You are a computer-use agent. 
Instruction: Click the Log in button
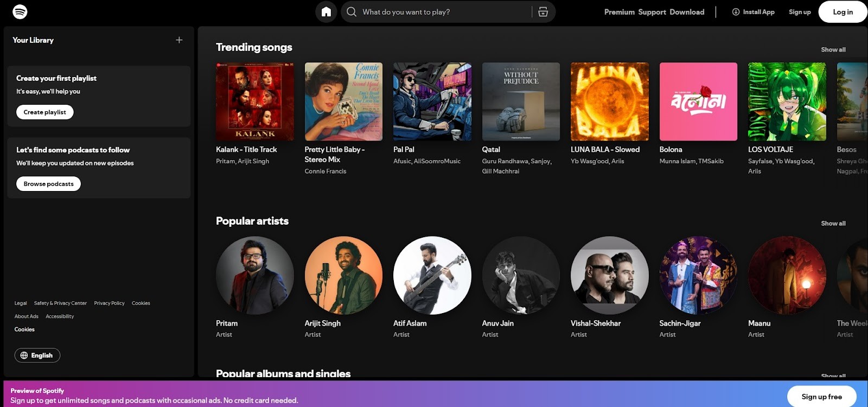click(x=843, y=12)
